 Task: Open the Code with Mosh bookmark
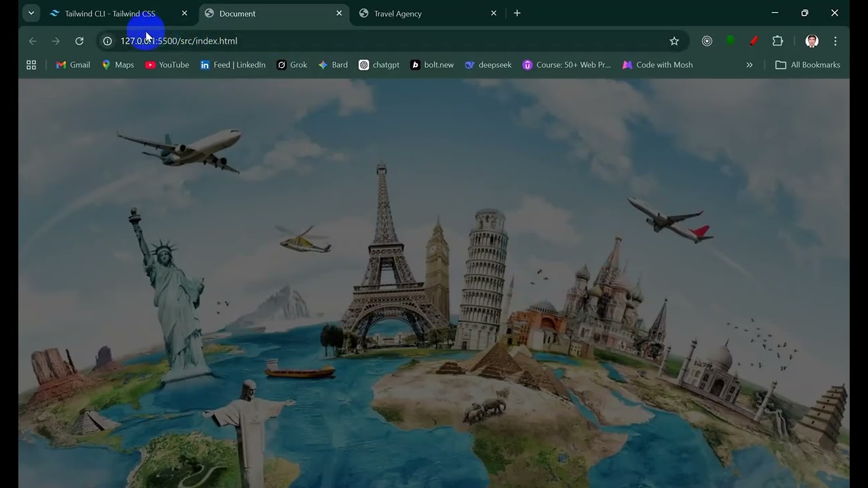tap(658, 65)
